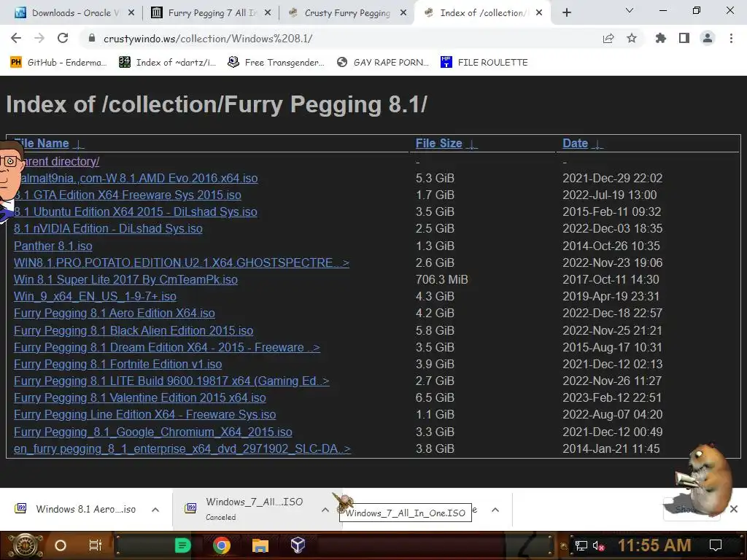Open the Chrome profile avatar

(x=708, y=38)
